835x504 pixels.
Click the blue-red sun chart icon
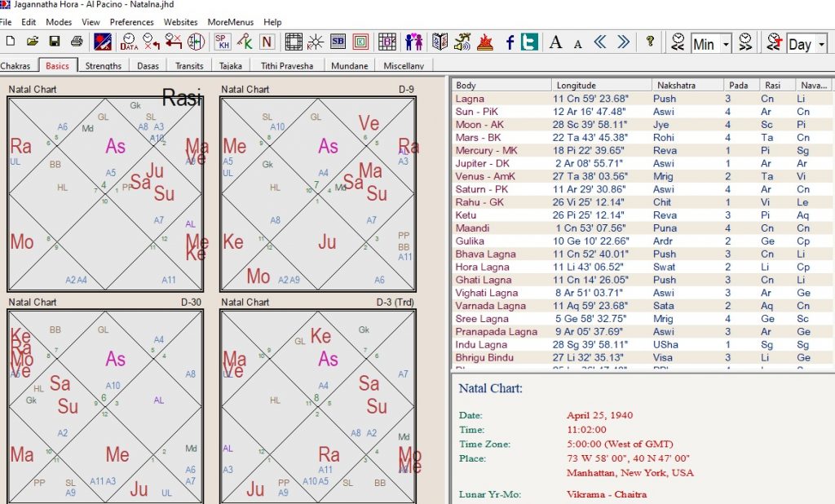coord(103,42)
